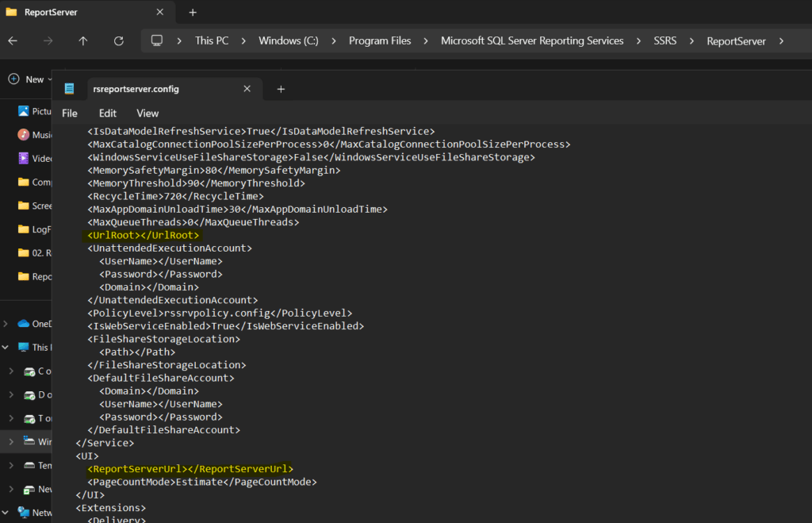Collapse the Network tree node
Screen dimensions: 812x523
point(6,513)
